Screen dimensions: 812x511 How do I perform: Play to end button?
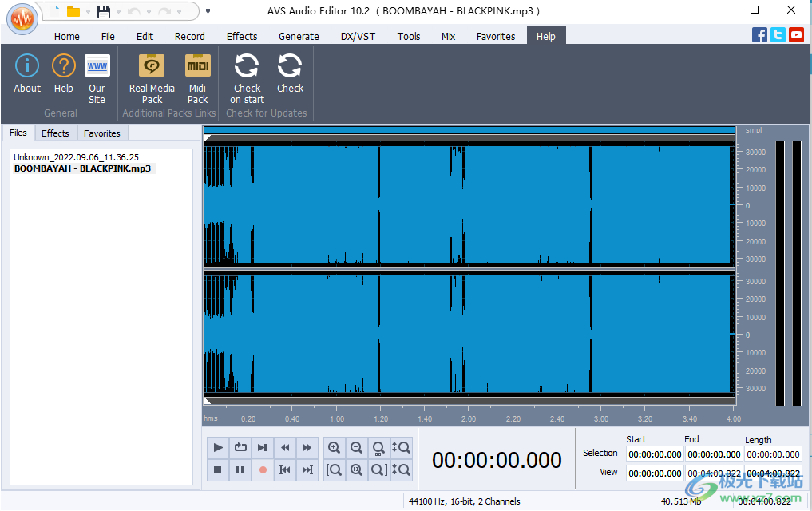click(x=263, y=447)
